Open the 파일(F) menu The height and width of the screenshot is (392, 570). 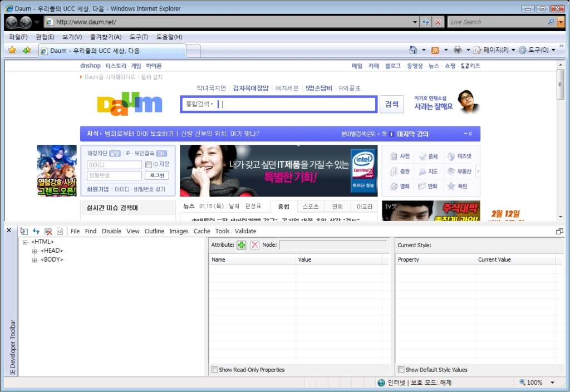pos(18,37)
